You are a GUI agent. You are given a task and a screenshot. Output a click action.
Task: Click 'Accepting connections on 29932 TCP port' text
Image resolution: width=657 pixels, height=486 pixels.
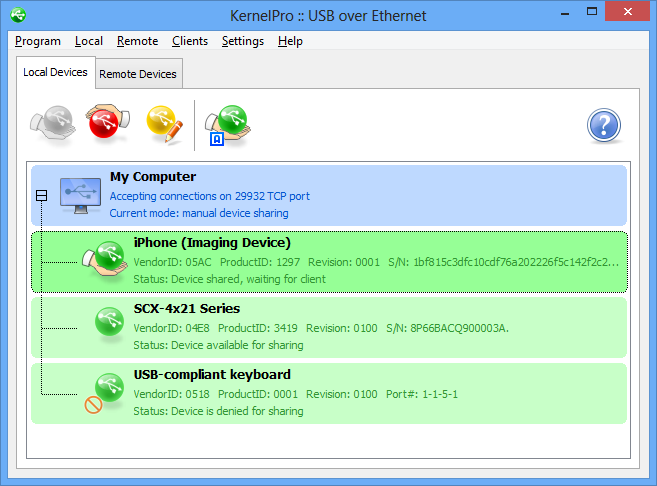point(210,196)
